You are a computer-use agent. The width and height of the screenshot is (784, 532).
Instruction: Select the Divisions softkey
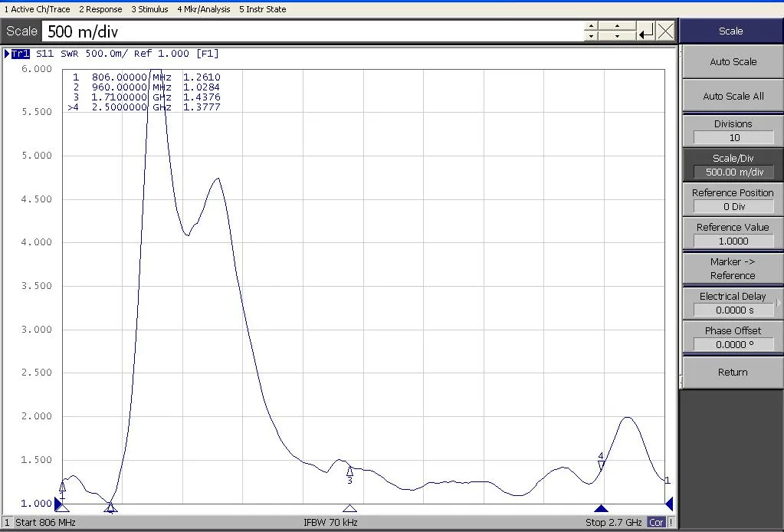[733, 130]
